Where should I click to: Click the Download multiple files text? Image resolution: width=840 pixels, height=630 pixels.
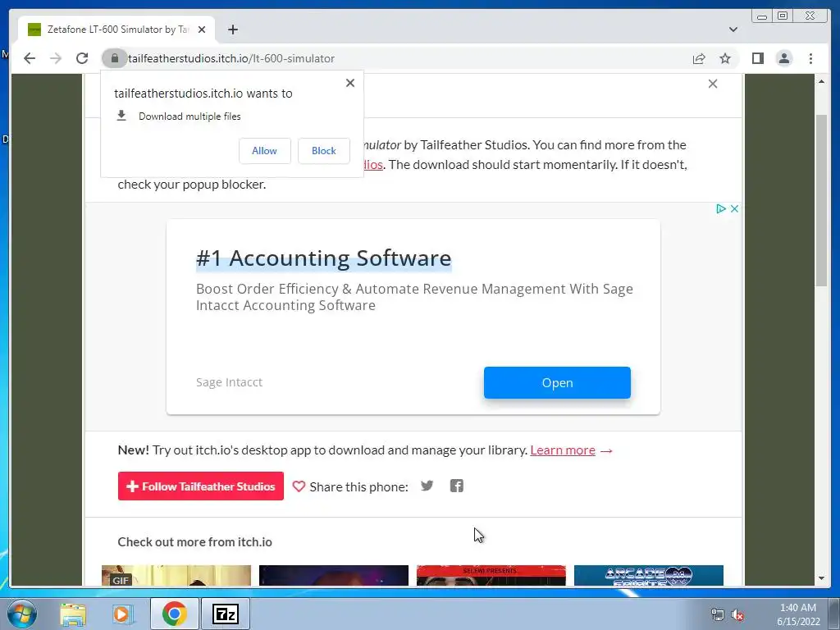click(x=189, y=116)
